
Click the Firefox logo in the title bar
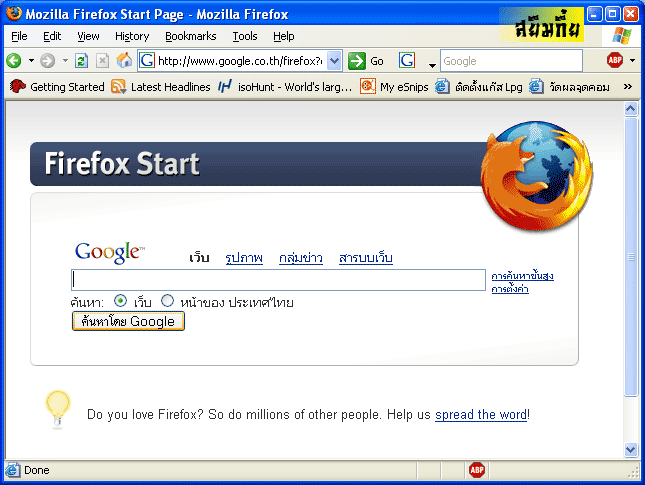14,14
